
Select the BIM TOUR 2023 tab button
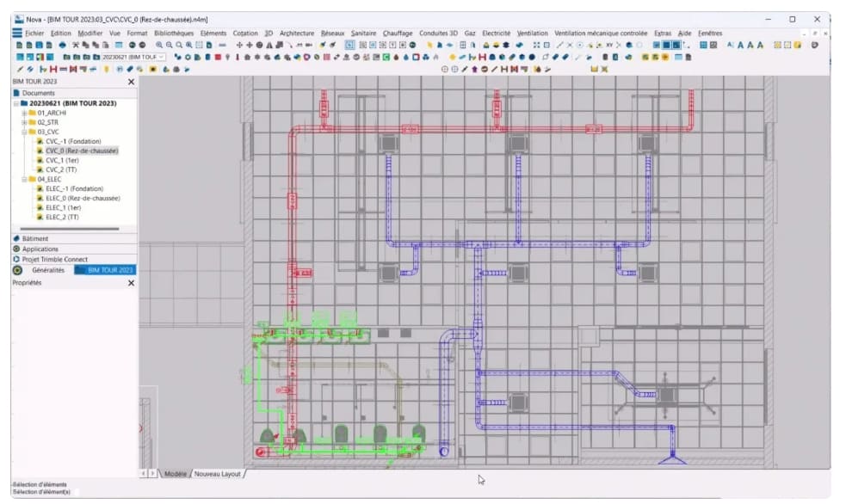tap(105, 270)
